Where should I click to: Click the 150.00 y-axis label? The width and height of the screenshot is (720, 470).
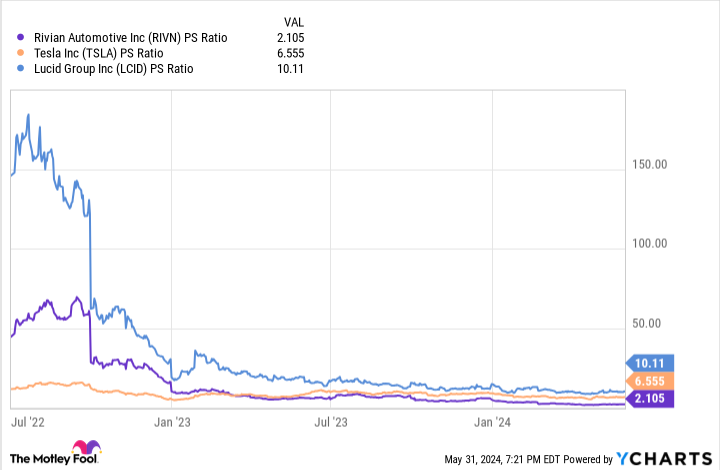pos(649,164)
